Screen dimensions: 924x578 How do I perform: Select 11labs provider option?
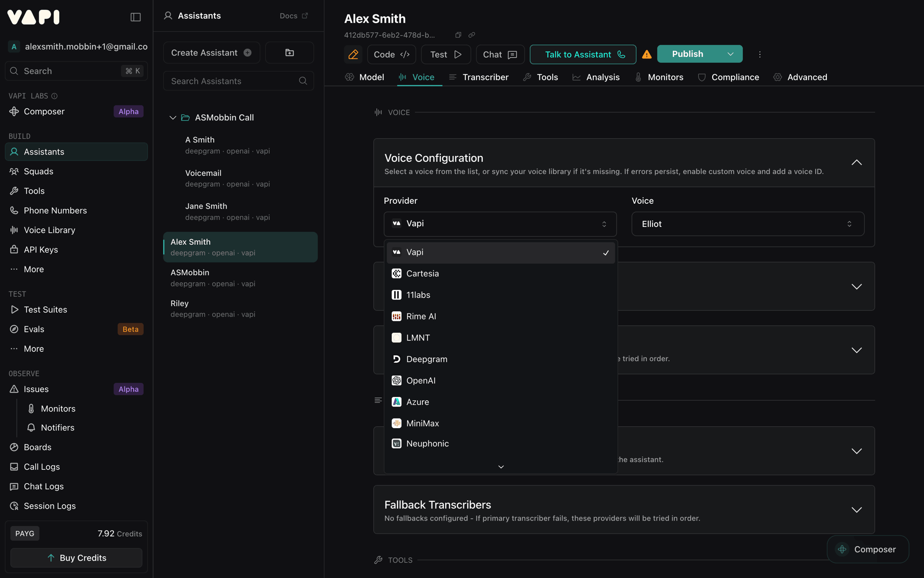coord(500,295)
